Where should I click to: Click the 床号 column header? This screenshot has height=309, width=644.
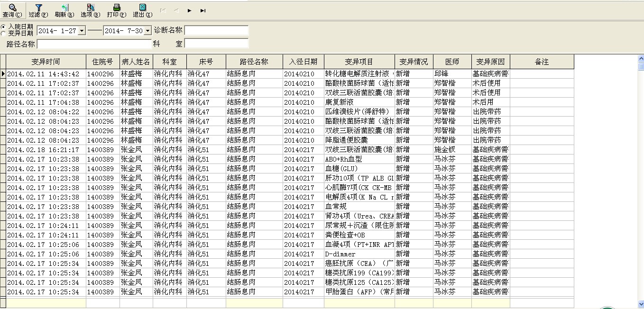(206, 62)
